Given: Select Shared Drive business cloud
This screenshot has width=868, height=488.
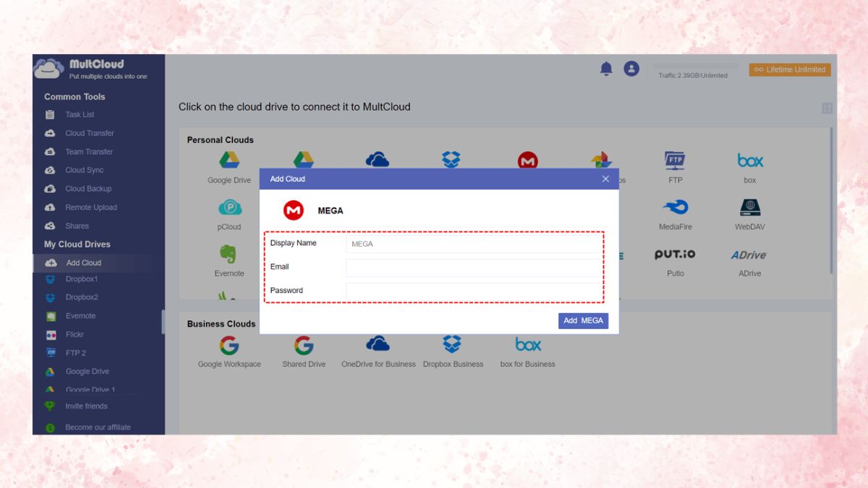Looking at the screenshot, I should (x=304, y=351).
